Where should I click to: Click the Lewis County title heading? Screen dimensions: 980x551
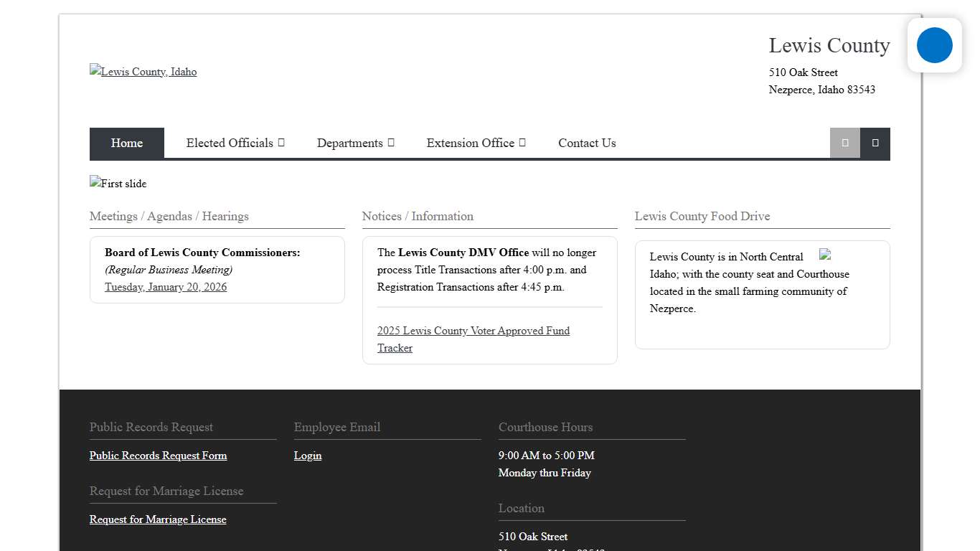pyautogui.click(x=829, y=45)
